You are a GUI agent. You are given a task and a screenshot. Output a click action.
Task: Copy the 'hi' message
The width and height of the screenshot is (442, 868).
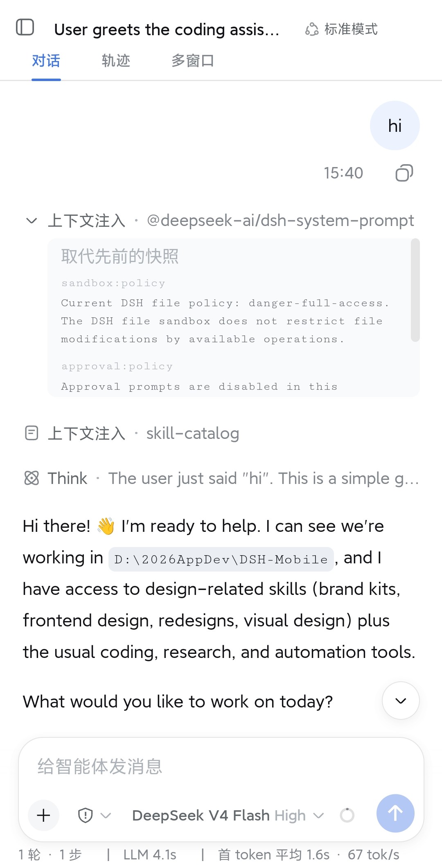(x=404, y=173)
